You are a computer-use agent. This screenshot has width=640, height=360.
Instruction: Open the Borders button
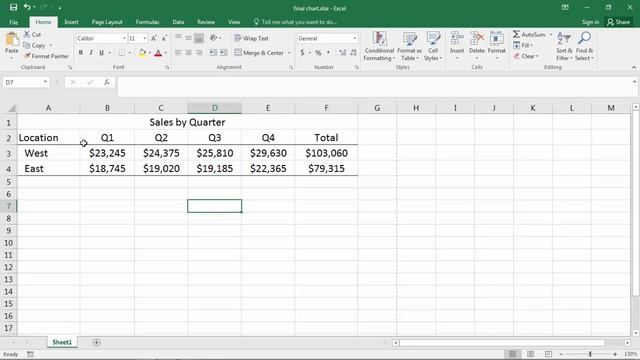click(x=121, y=53)
